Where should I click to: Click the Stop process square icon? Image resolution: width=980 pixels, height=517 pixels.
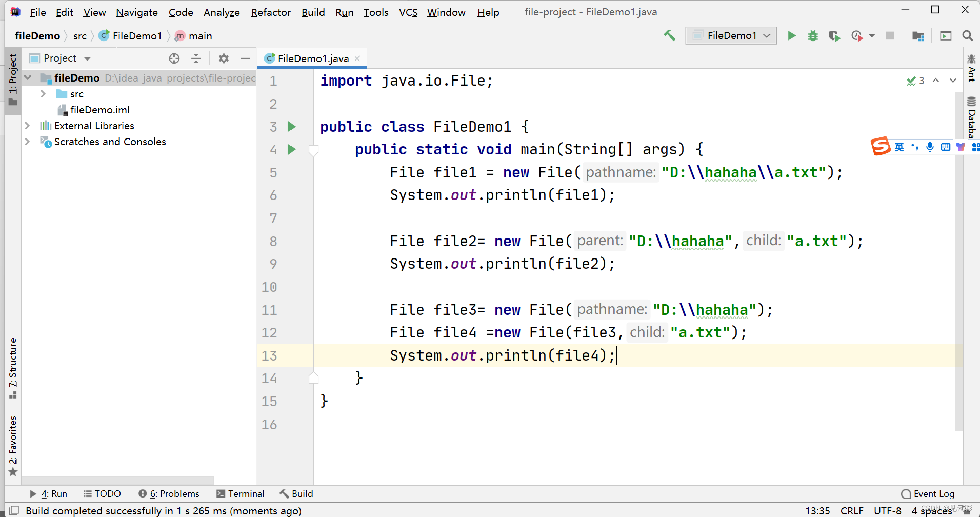coord(890,35)
